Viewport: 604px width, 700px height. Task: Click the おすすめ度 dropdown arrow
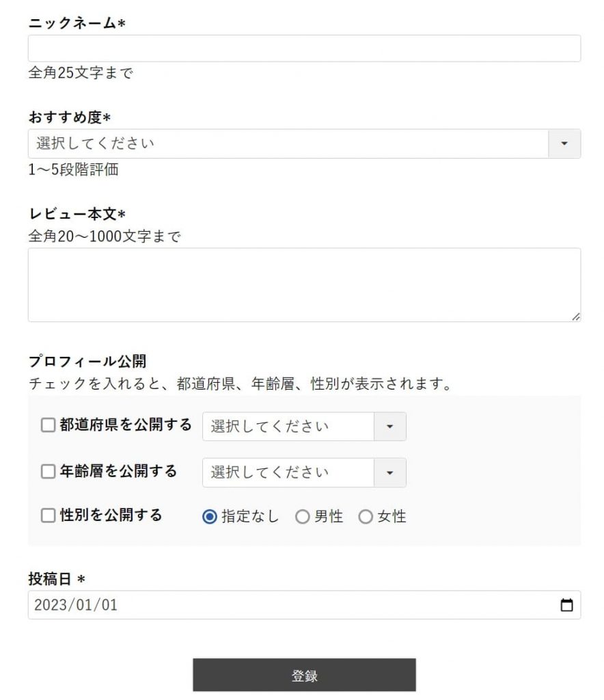click(564, 144)
